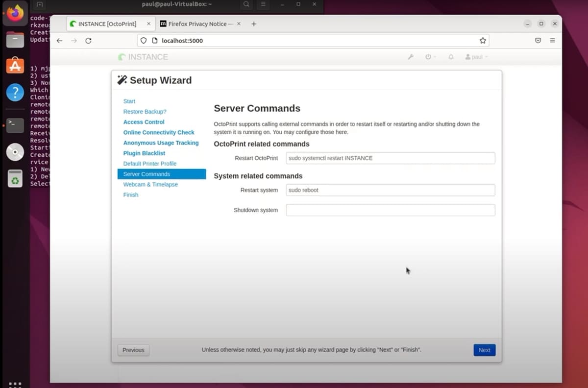Open a new browser tab
Screen dimensions: 588x388
pos(253,24)
